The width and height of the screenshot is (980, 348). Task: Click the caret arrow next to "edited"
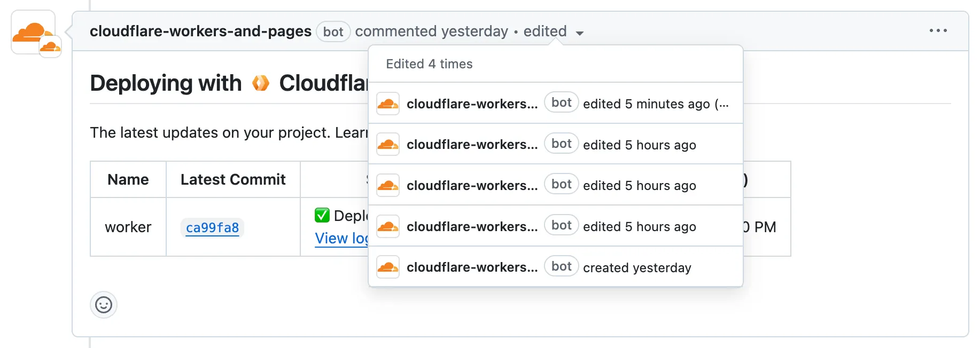click(580, 33)
